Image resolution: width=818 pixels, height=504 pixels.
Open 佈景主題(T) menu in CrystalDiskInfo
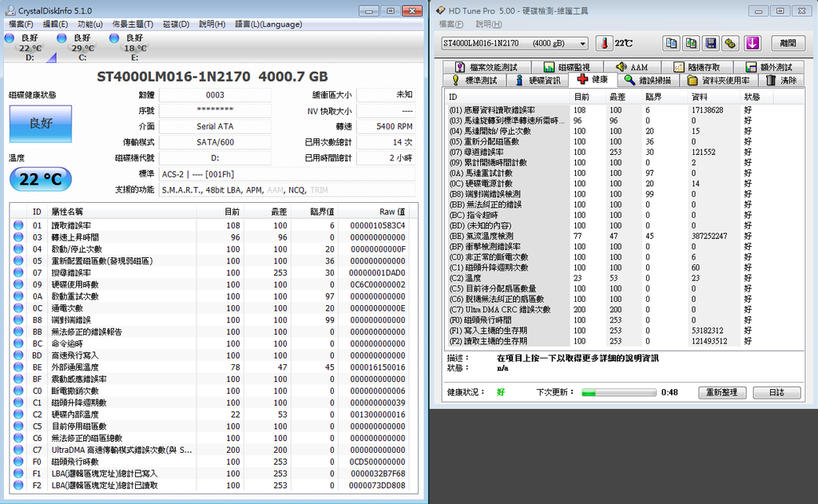pyautogui.click(x=133, y=25)
